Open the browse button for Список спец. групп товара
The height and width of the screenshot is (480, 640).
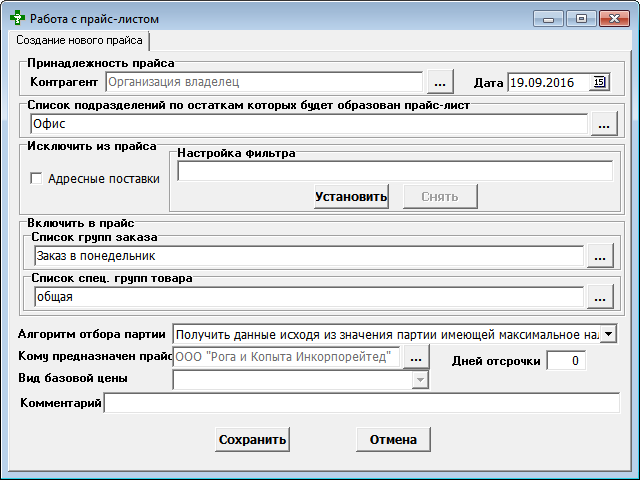[598, 297]
